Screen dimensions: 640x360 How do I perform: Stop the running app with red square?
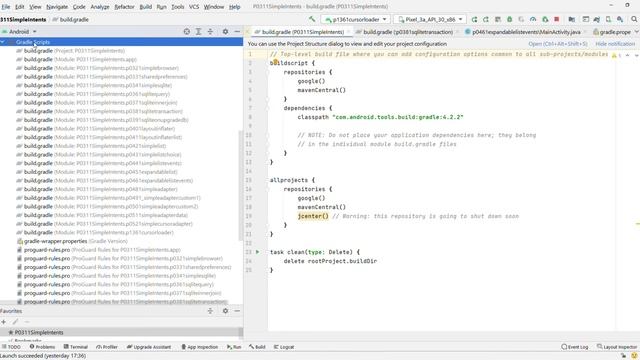tap(557, 19)
